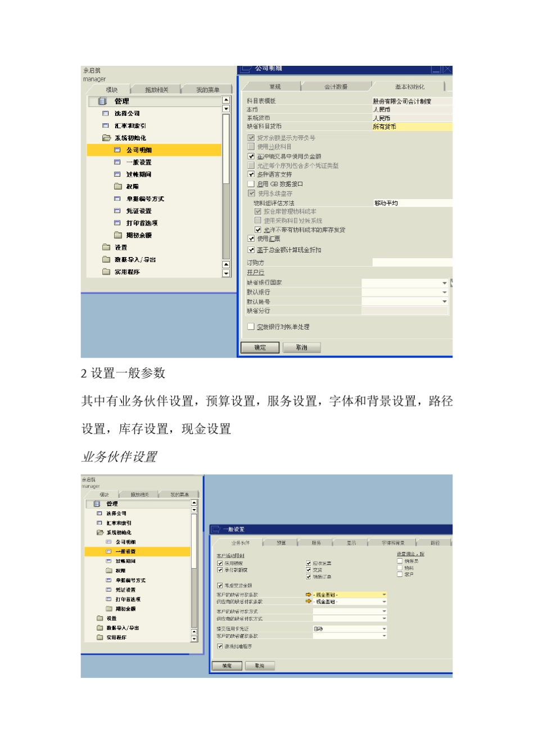Image resolution: width=534 pixels, height=756 pixels.
Task: Enable the 安装银行对帐单处理 checkbox
Action: pyautogui.click(x=251, y=327)
